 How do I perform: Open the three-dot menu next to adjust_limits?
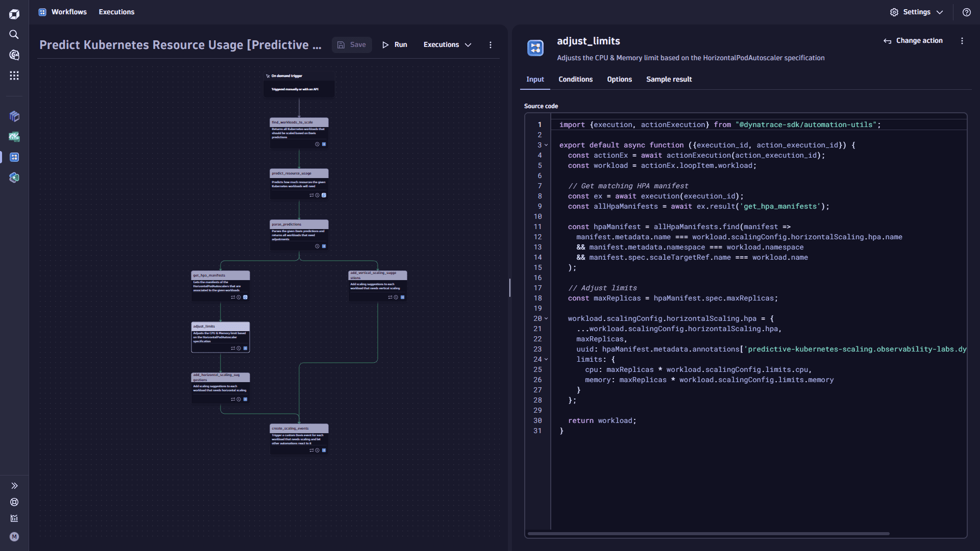click(x=962, y=42)
